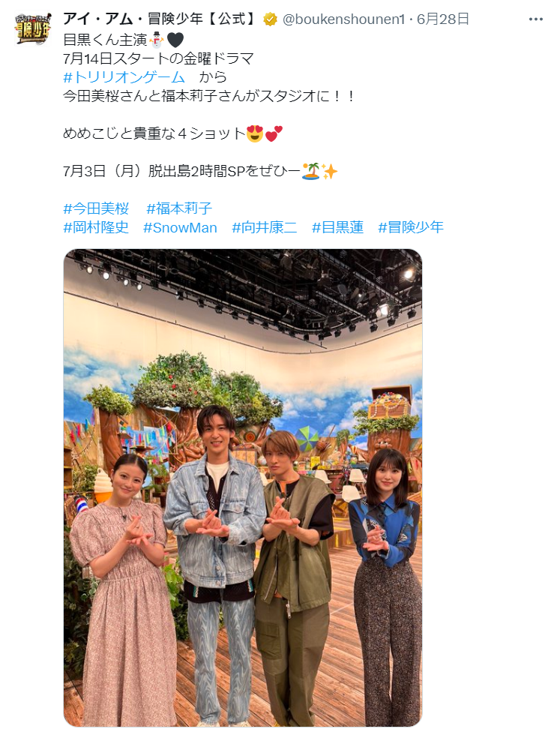Open the attached studio group photo
Screen dimensions: 560x732
click(x=243, y=487)
